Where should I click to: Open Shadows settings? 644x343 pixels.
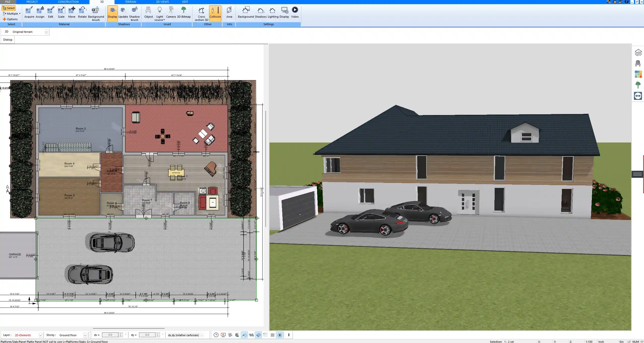tap(261, 13)
